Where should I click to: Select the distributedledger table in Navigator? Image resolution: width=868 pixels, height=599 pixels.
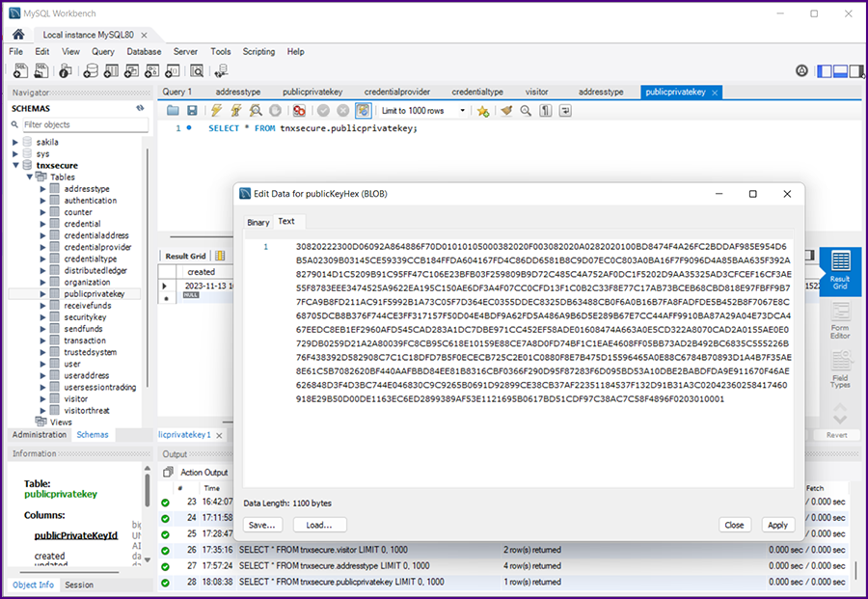coord(95,271)
